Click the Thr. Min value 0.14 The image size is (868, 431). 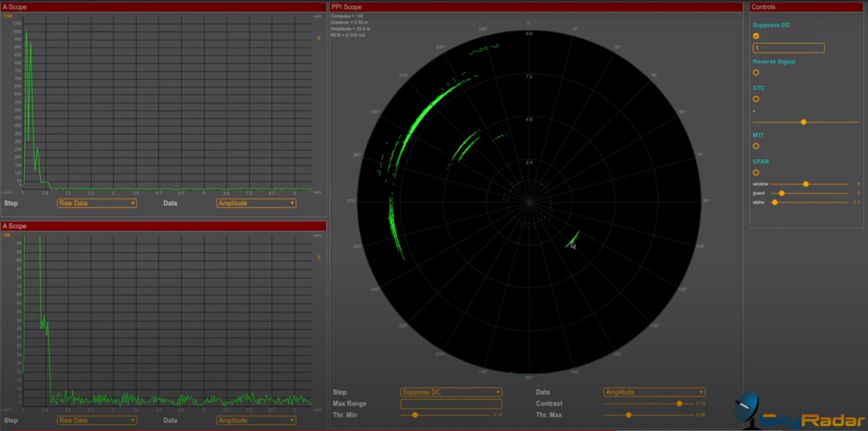click(x=497, y=415)
